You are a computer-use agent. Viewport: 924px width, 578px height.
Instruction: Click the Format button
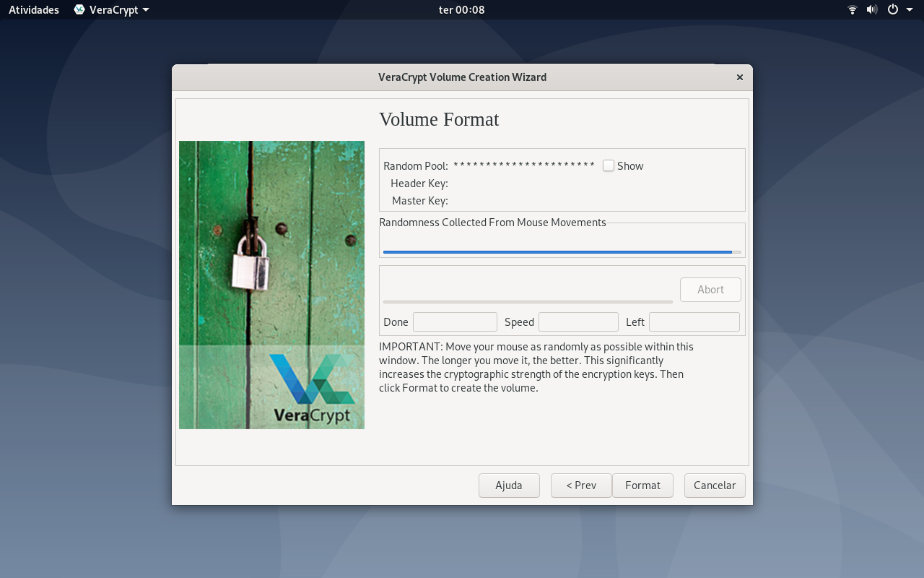pos(642,486)
